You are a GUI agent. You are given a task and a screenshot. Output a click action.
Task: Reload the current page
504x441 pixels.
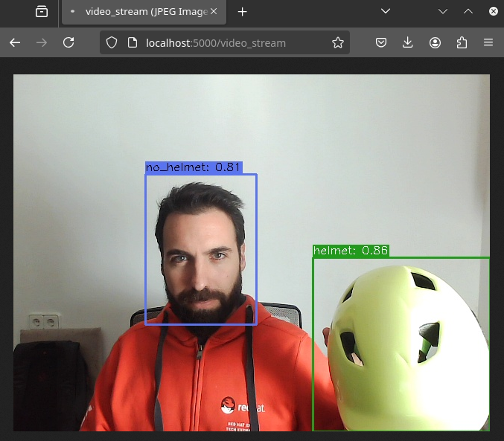coord(68,42)
